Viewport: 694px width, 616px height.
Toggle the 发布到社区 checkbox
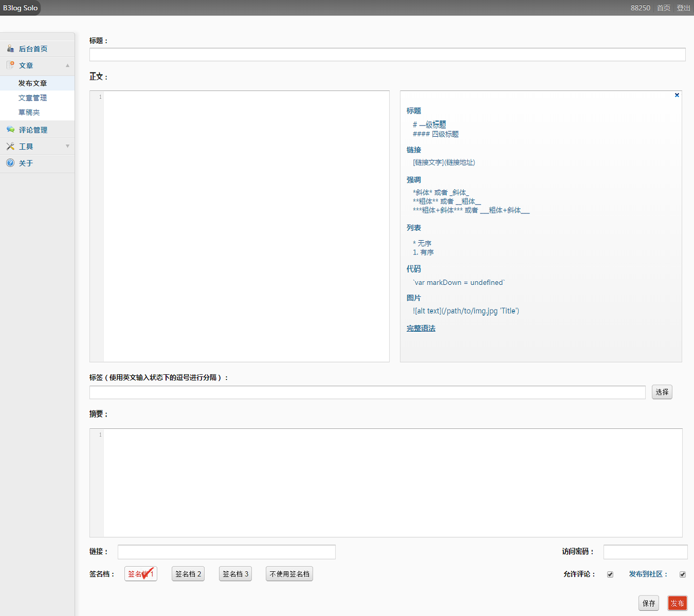[683, 574]
